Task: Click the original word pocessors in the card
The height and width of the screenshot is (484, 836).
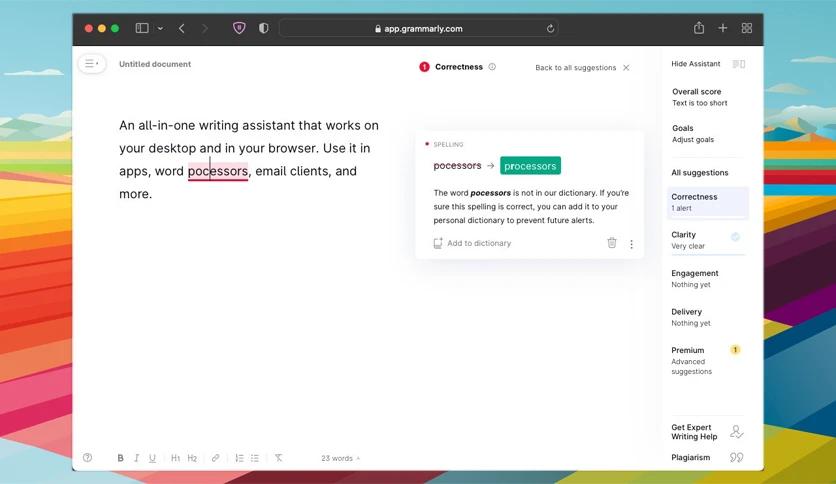Action: [x=457, y=166]
